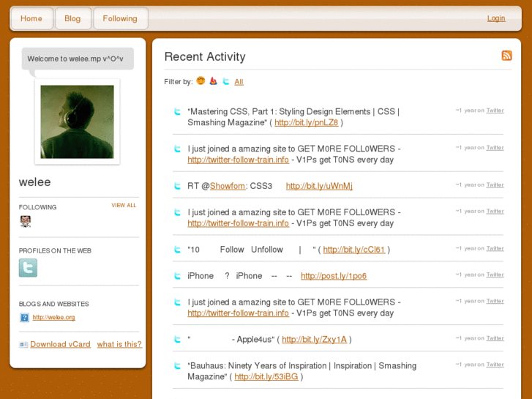The height and width of the screenshot is (399, 532).
Task: Click the vCard icon next to Download vCard
Action: click(23, 345)
